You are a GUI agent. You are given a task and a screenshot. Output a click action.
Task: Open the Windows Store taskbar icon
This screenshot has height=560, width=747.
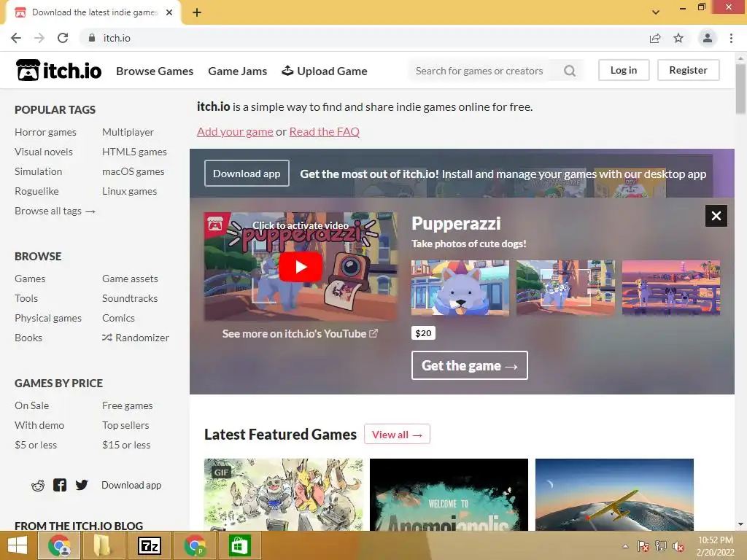(239, 545)
